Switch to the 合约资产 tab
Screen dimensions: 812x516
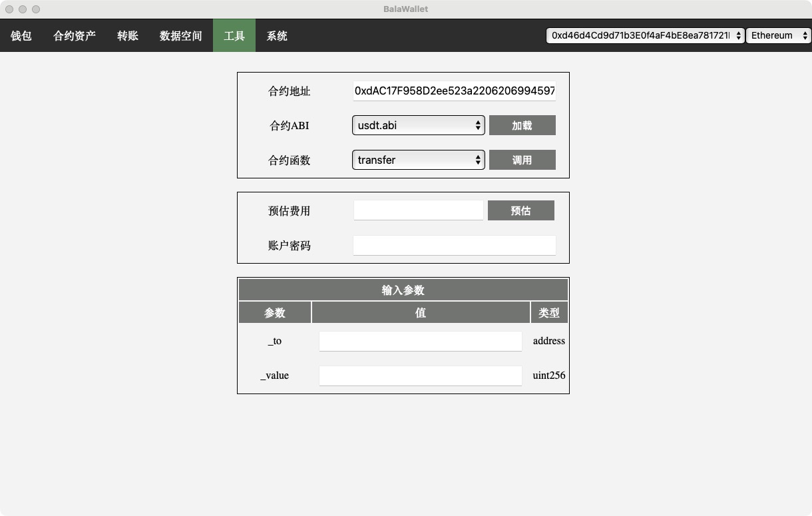coord(75,36)
